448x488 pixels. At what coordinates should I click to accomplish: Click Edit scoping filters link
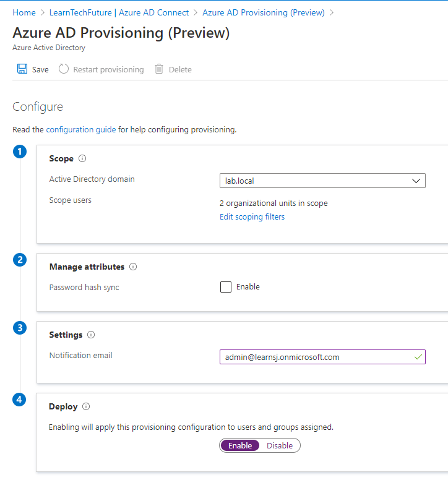click(x=252, y=217)
